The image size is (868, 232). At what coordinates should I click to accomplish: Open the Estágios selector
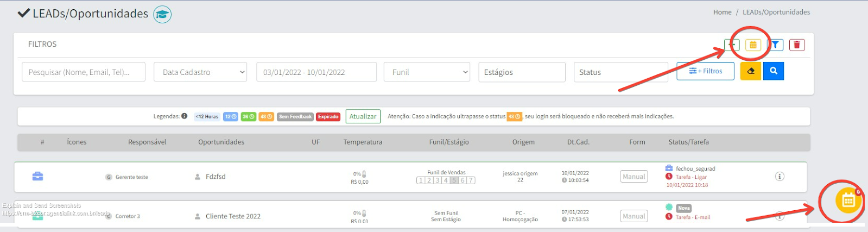522,72
